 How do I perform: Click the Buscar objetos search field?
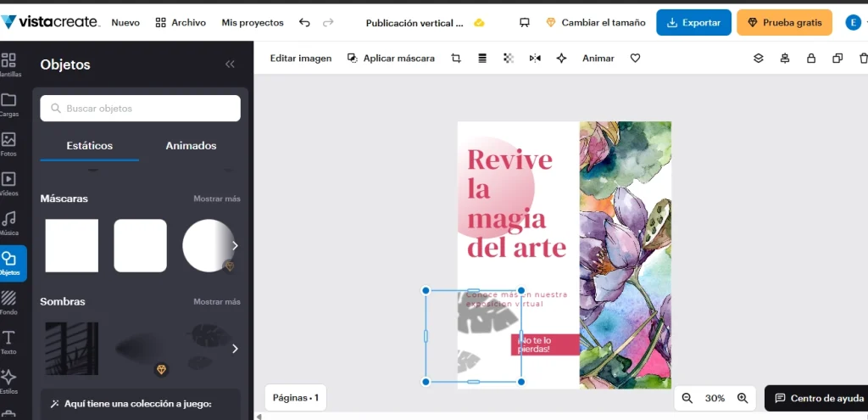(x=140, y=109)
